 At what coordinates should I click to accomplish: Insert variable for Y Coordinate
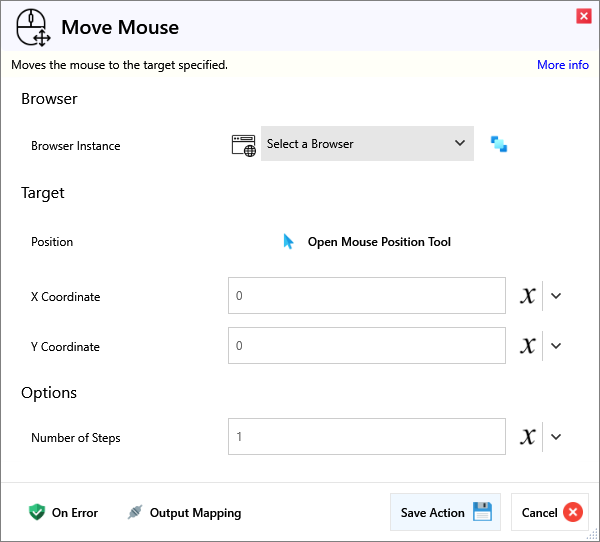(528, 346)
